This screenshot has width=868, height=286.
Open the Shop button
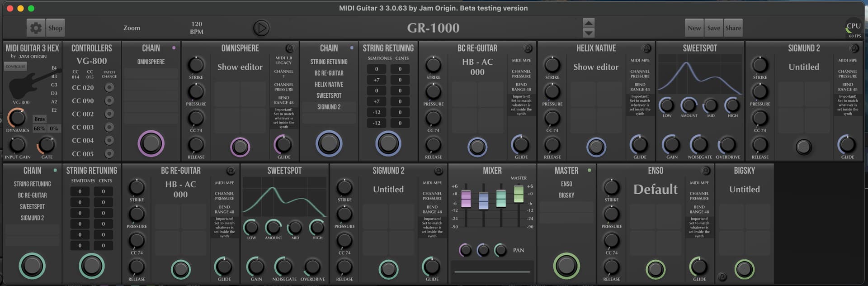(56, 28)
